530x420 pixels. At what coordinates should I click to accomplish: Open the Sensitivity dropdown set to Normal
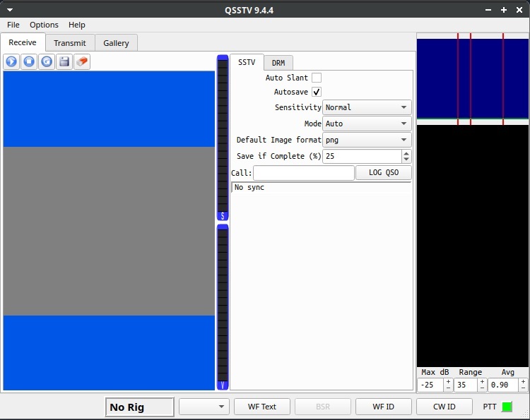367,107
